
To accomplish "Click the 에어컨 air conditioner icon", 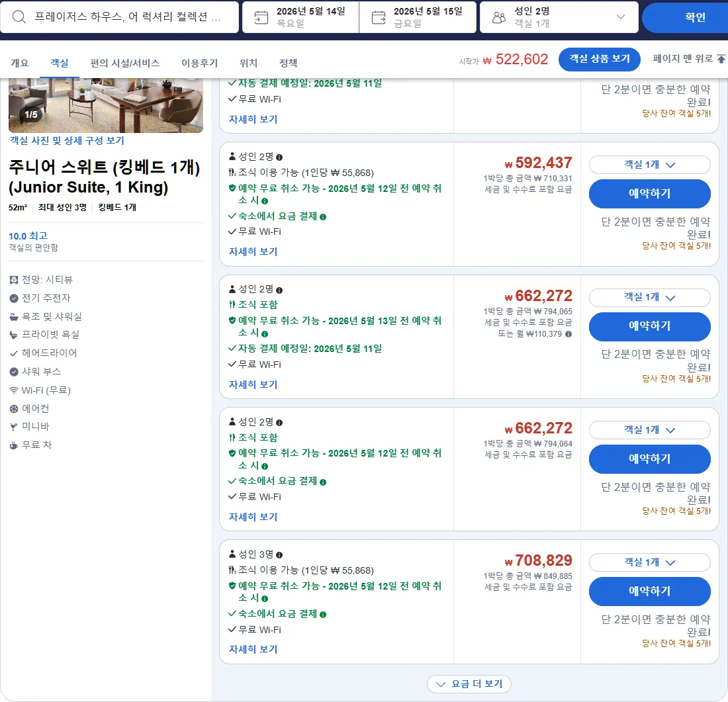I will click(14, 409).
